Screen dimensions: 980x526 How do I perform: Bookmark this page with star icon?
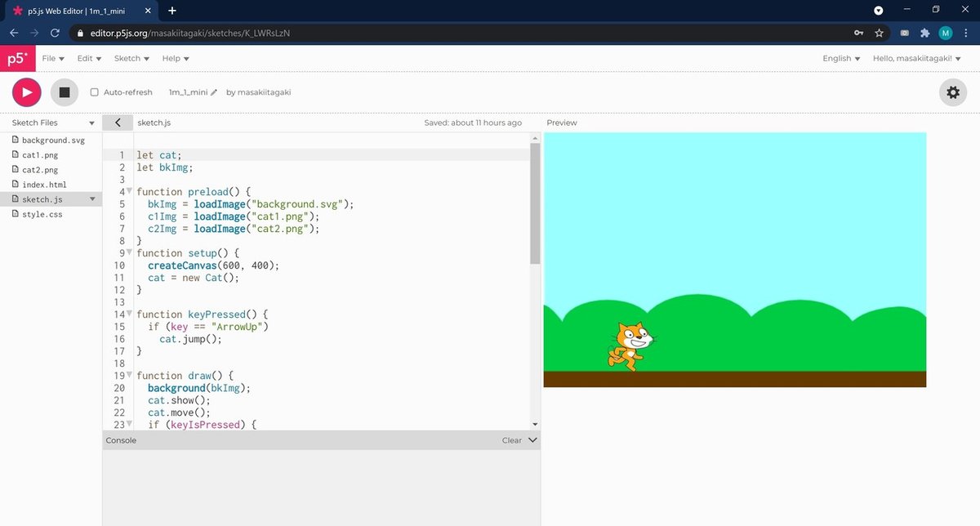coord(879,33)
